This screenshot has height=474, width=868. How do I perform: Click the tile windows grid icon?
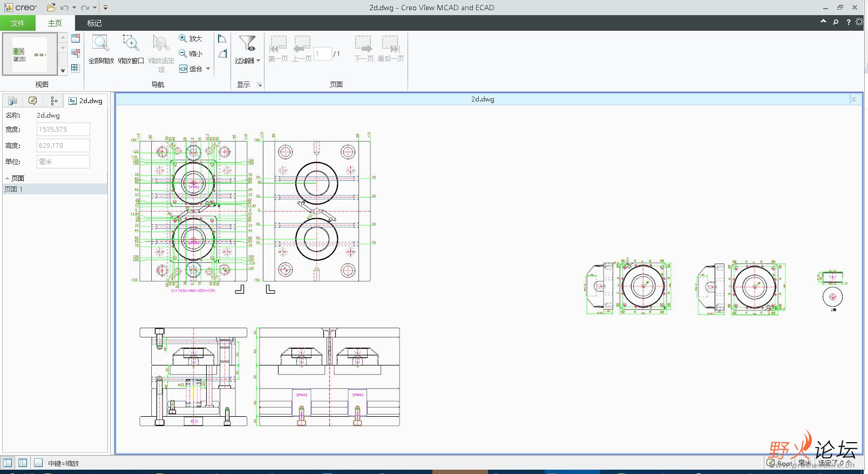[76, 69]
